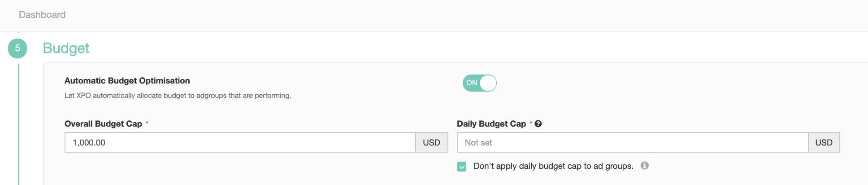This screenshot has width=868, height=185.
Task: Click USD addon beside Overall Budget Cap
Action: (x=431, y=142)
